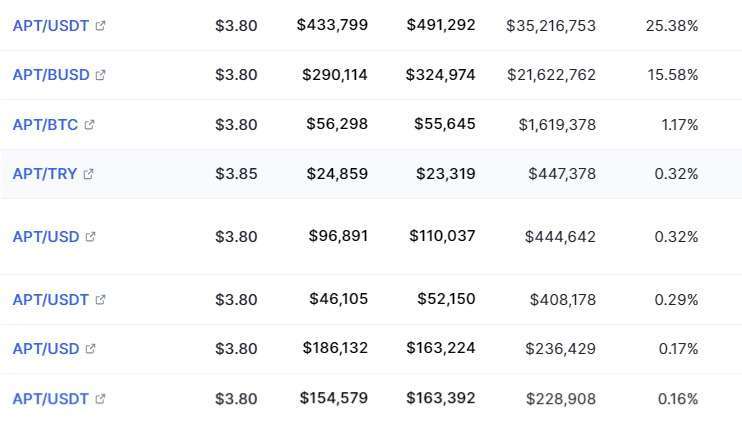This screenshot has height=421, width=742.
Task: Open external link icon beside APT/BUSD
Action: coord(100,75)
